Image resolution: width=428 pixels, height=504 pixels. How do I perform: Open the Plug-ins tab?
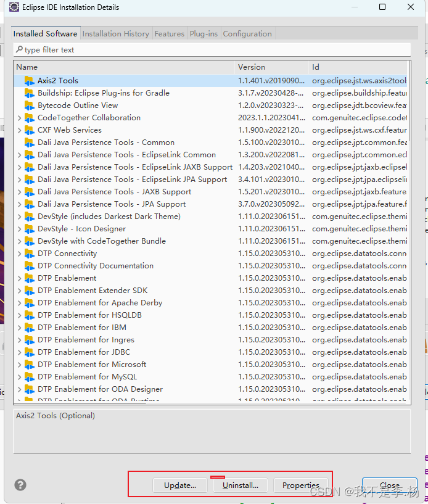(204, 33)
